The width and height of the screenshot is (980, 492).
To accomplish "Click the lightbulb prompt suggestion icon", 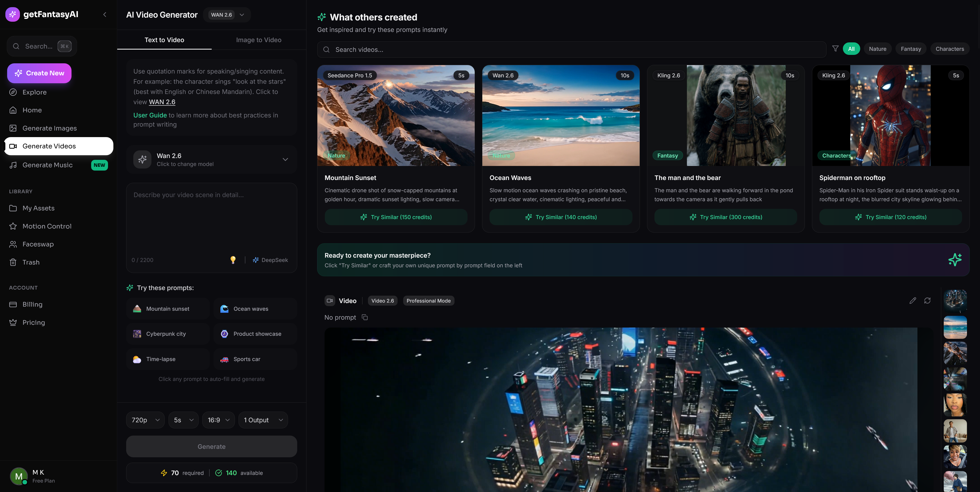I will pyautogui.click(x=233, y=260).
